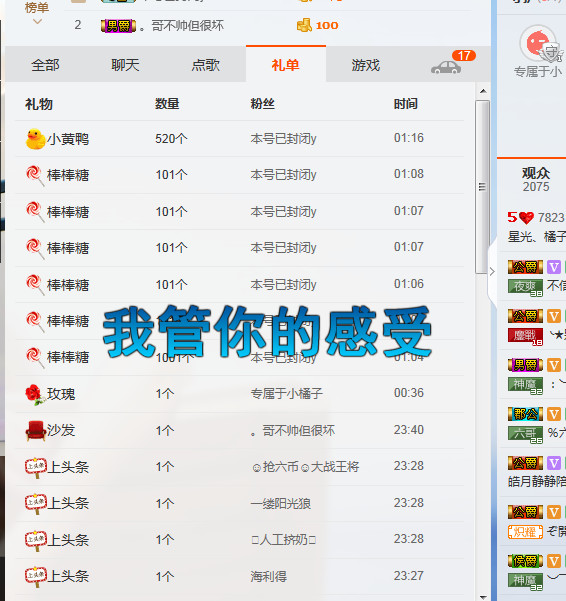
Task: Click the 侯爵 rank badge
Action: [525, 561]
